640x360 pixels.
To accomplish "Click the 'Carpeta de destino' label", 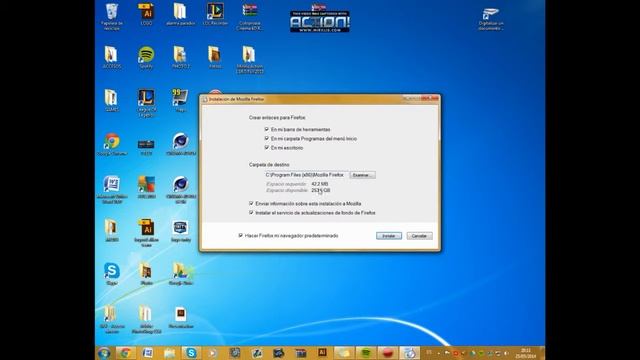I will [x=269, y=164].
